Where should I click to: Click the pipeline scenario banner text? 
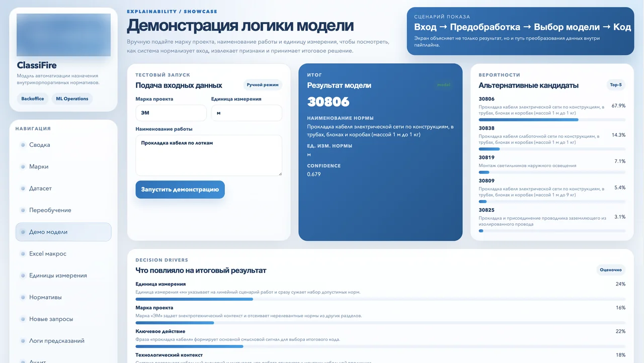point(522,27)
